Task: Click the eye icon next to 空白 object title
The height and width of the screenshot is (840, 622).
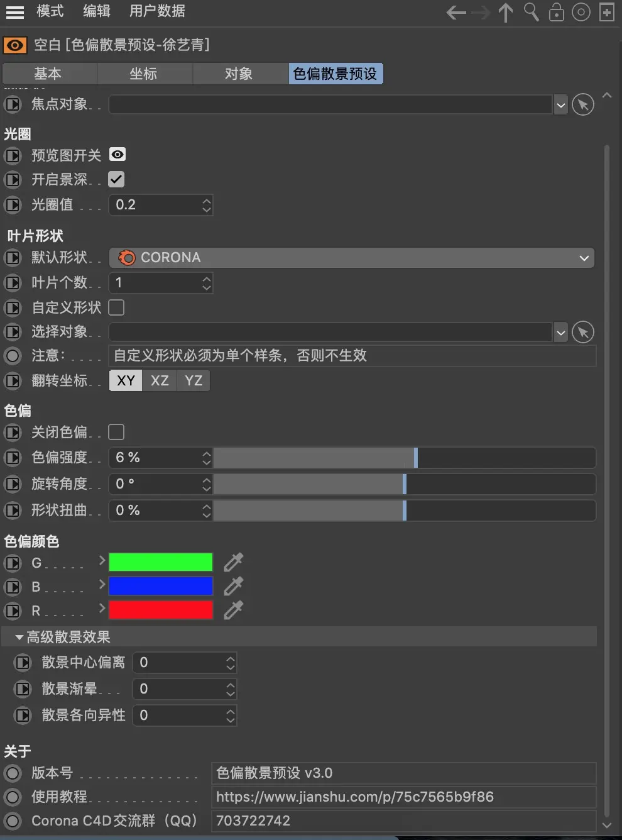Action: click(14, 45)
